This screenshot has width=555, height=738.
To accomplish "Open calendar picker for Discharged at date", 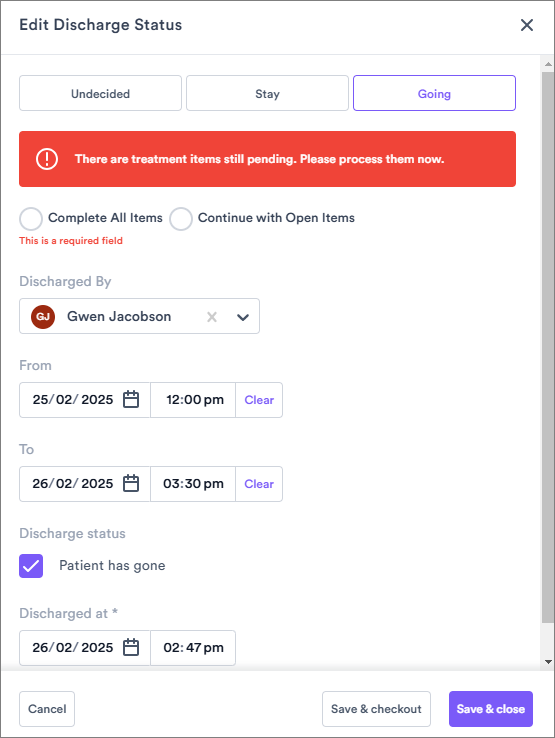I will coord(131,648).
